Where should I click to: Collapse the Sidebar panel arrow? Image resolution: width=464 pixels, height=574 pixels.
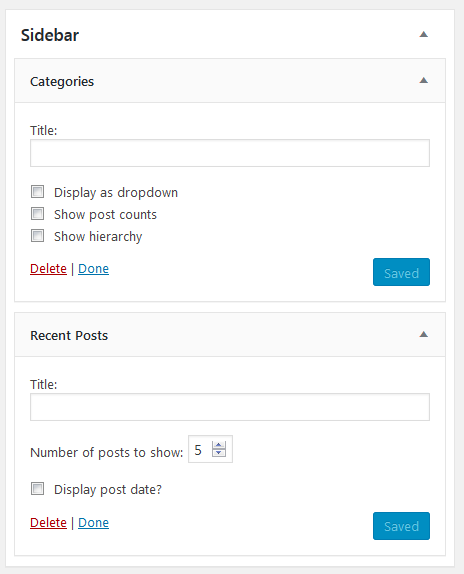click(x=423, y=34)
